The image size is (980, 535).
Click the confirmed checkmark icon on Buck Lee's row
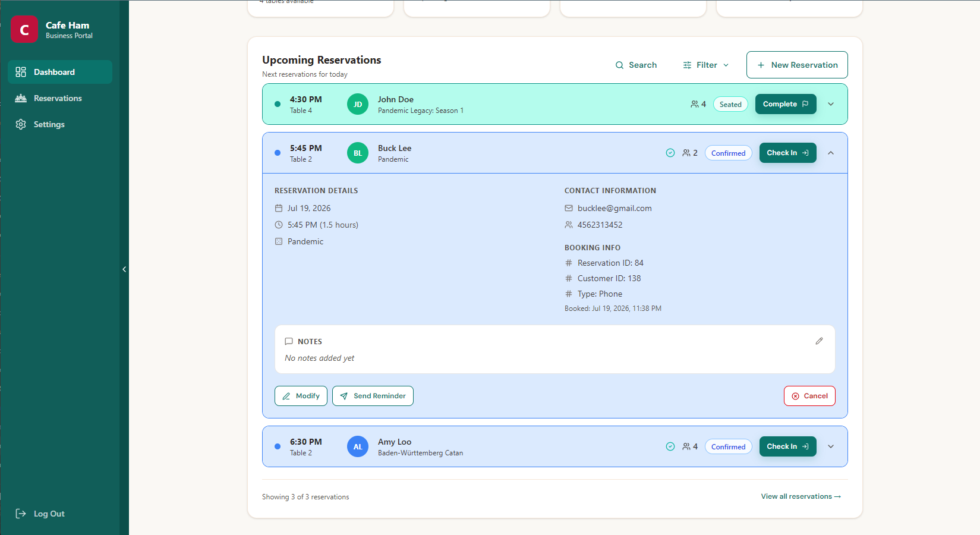click(x=670, y=153)
